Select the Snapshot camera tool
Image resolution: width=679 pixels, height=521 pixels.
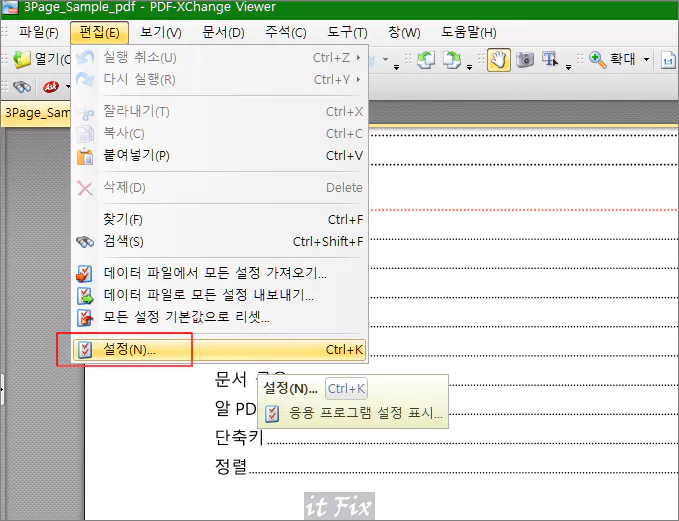[525, 60]
